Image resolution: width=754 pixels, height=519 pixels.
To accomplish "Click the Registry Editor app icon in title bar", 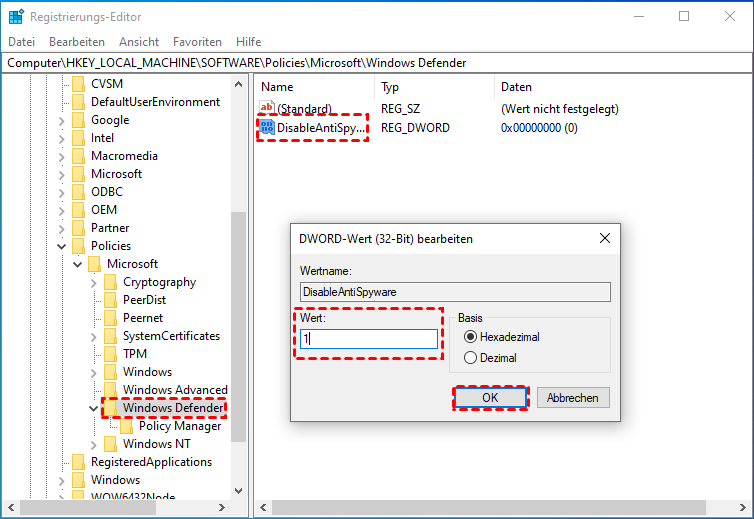I will coord(16,16).
